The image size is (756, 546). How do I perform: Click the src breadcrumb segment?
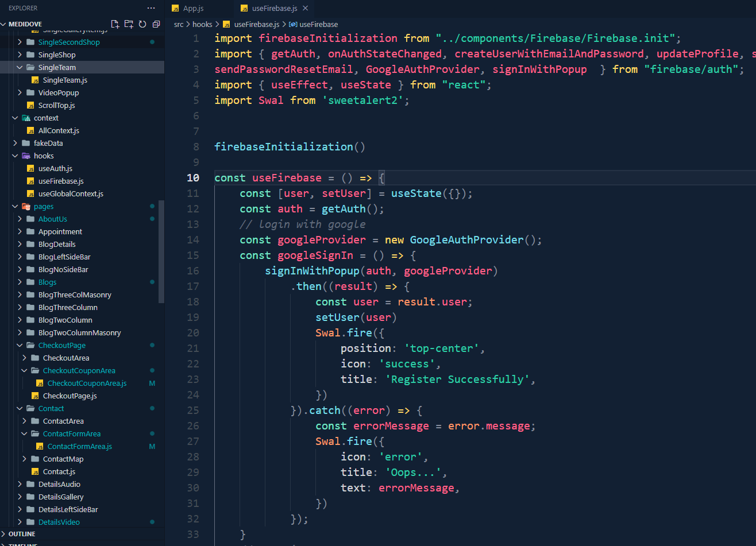point(179,24)
